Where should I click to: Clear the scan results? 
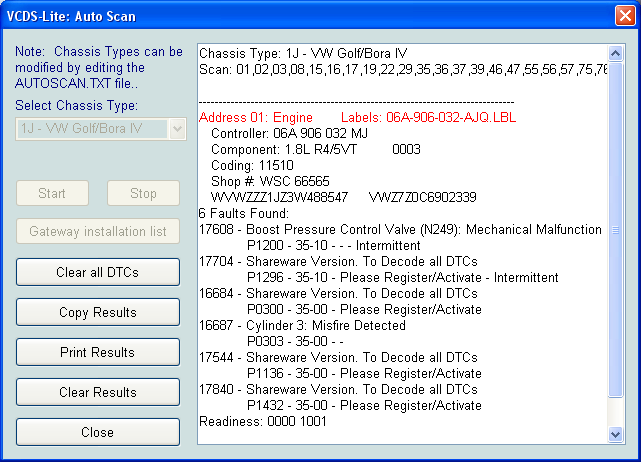[98, 392]
